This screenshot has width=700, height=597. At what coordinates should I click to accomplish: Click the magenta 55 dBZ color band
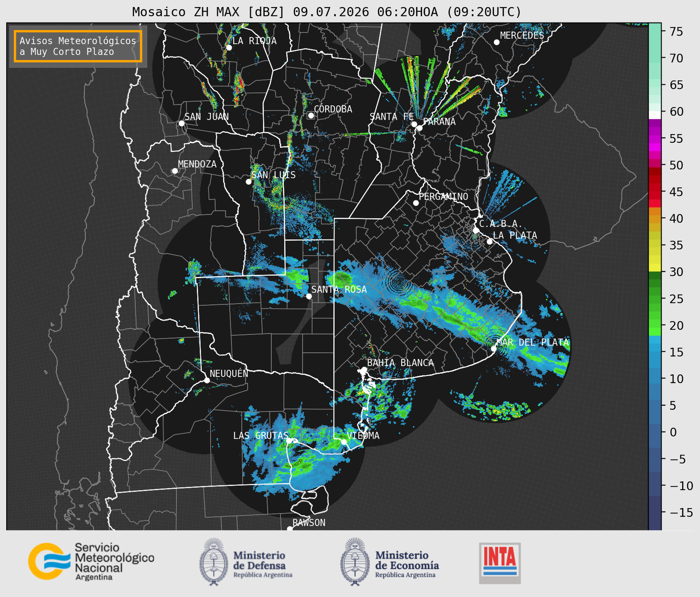point(654,138)
